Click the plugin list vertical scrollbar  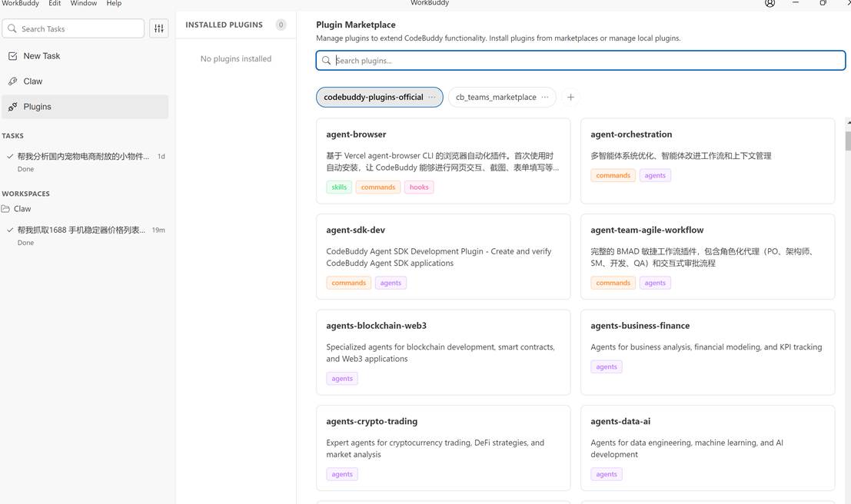(848, 141)
